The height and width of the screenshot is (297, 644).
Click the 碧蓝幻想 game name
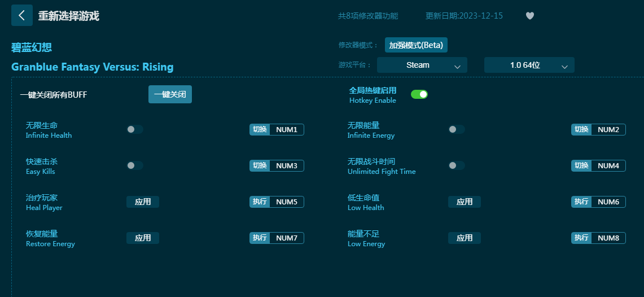tap(32, 47)
